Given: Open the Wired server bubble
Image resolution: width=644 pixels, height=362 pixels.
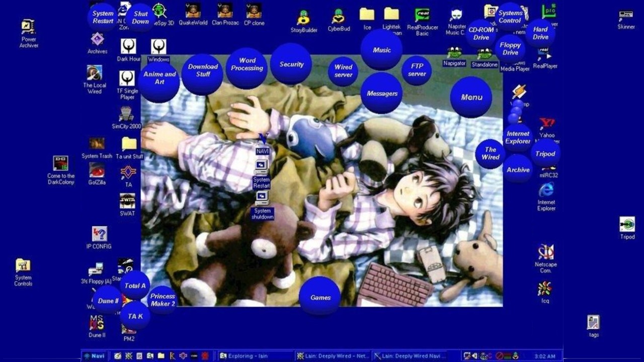Looking at the screenshot, I should click(x=343, y=71).
